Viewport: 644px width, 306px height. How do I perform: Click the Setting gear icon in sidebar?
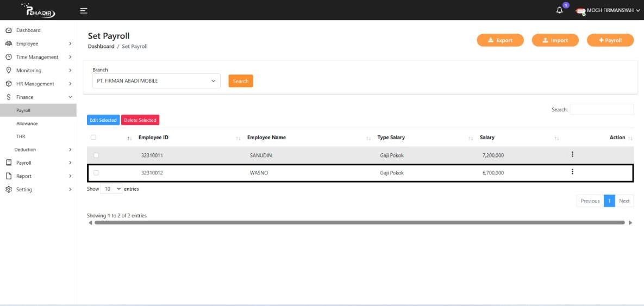click(9, 190)
